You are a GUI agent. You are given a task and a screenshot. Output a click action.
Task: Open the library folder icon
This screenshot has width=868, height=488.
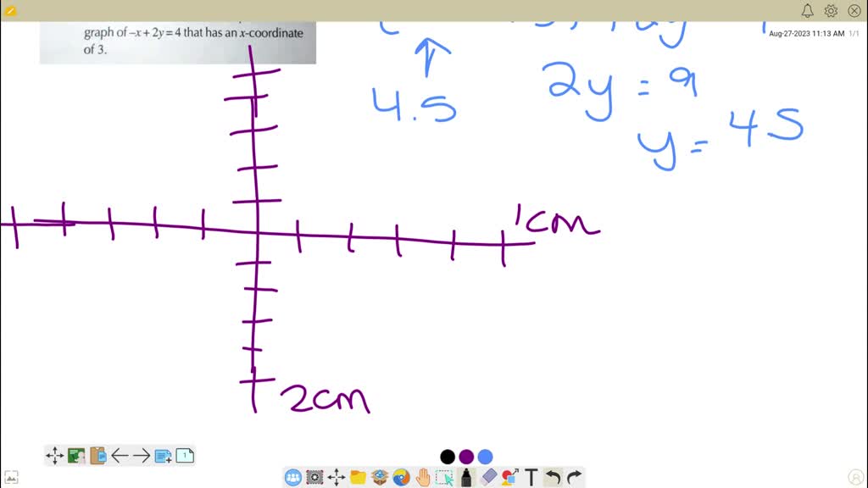(x=358, y=477)
